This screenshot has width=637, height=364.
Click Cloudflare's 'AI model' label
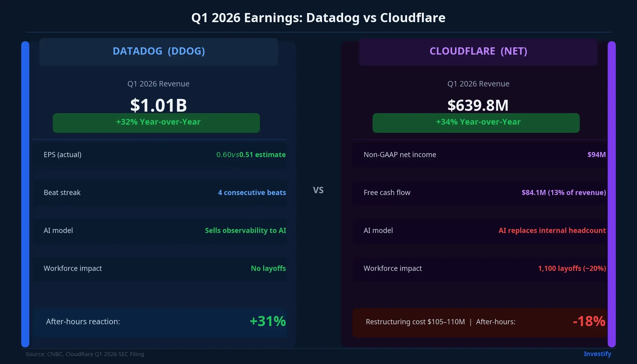click(378, 231)
